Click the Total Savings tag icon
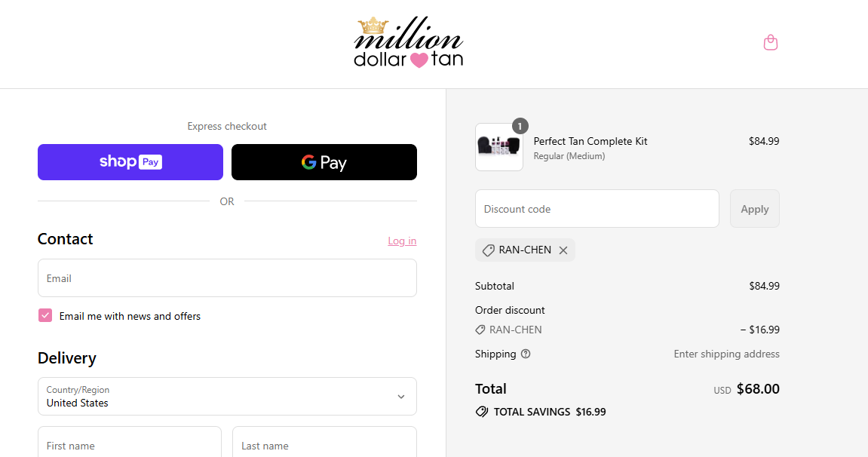868x457 pixels. (x=482, y=412)
